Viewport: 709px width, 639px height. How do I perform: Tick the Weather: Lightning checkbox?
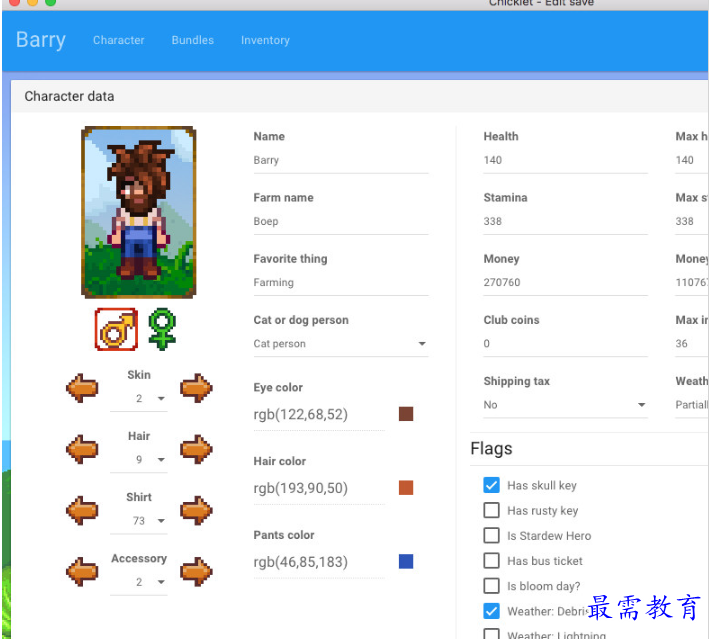point(492,634)
